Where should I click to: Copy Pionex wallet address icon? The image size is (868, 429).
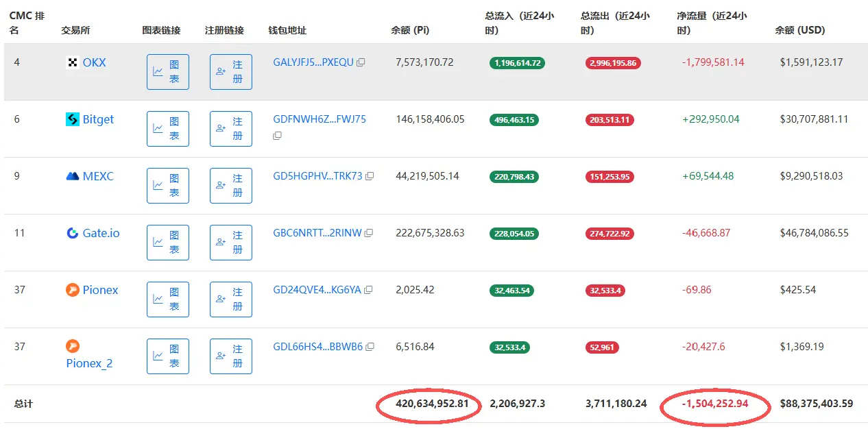click(368, 290)
